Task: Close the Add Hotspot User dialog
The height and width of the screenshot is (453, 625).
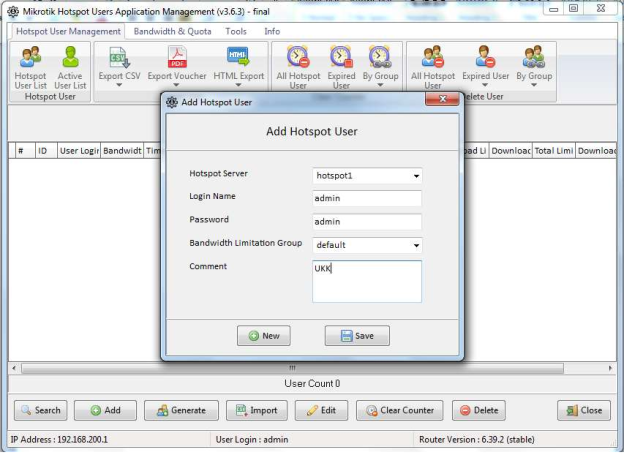Action: tap(442, 99)
